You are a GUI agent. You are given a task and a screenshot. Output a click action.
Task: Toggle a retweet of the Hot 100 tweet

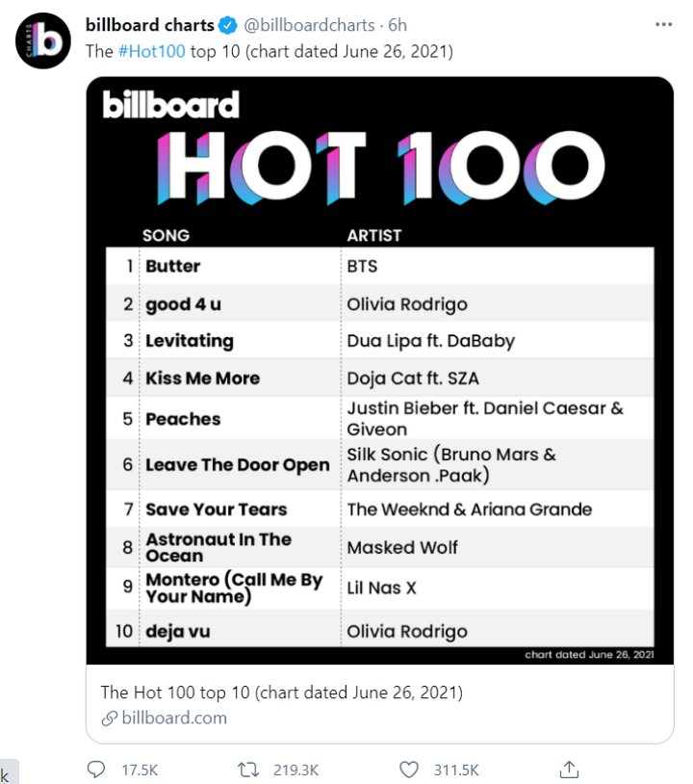click(x=247, y=769)
